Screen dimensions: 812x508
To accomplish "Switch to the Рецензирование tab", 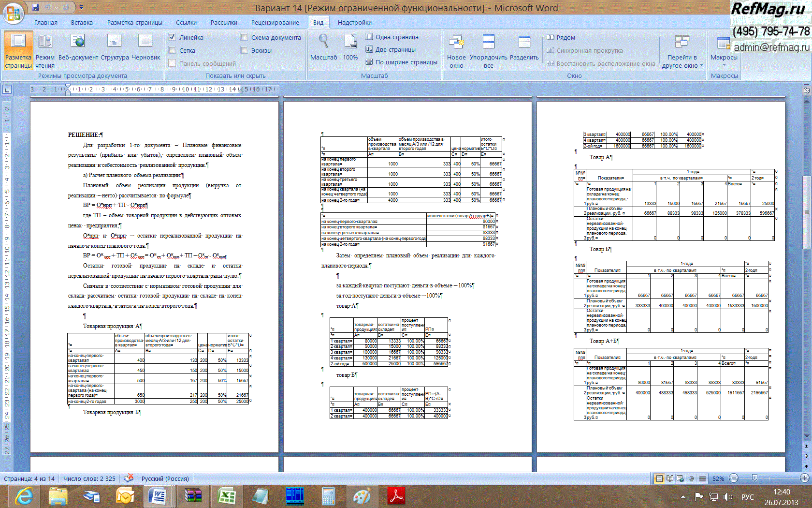I will (x=275, y=22).
